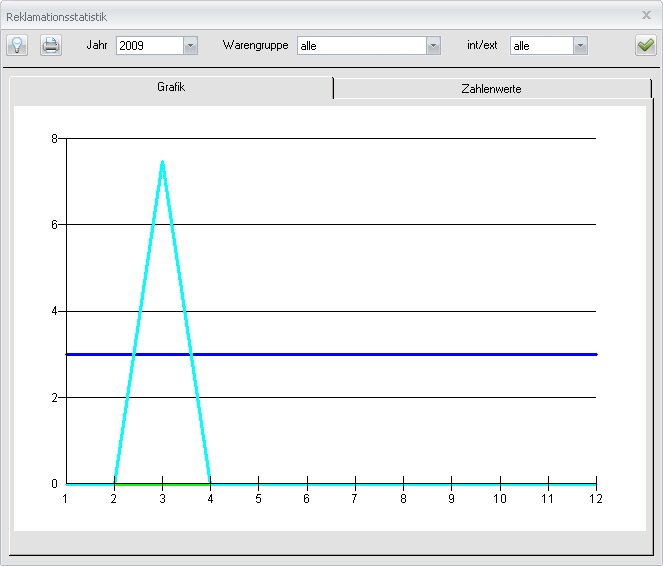Close the Reklamationsstatistik window
Screen dimensions: 663x566
[x=646, y=16]
